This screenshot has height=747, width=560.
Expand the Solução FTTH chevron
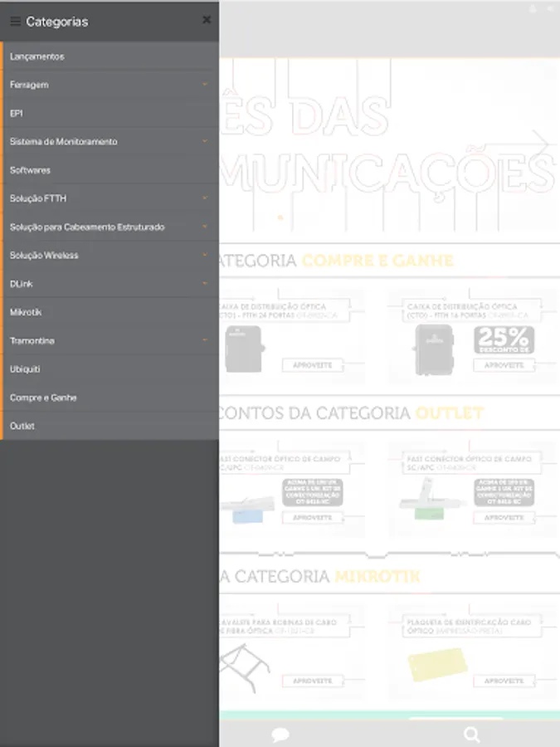205,198
